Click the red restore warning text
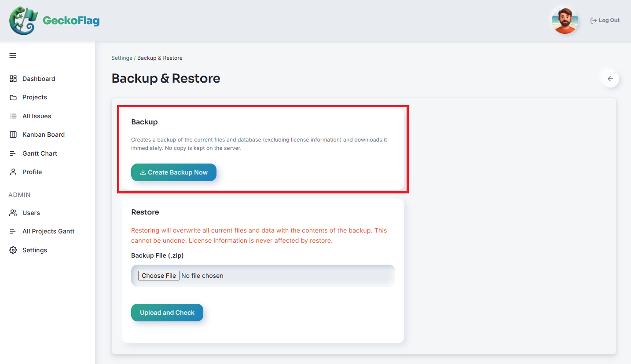This screenshot has width=631, height=364. click(x=259, y=236)
